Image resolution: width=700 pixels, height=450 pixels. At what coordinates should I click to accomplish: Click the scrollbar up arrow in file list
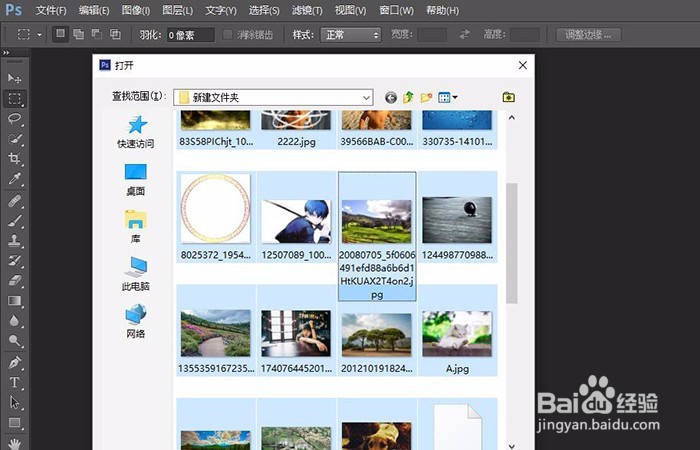point(512,117)
